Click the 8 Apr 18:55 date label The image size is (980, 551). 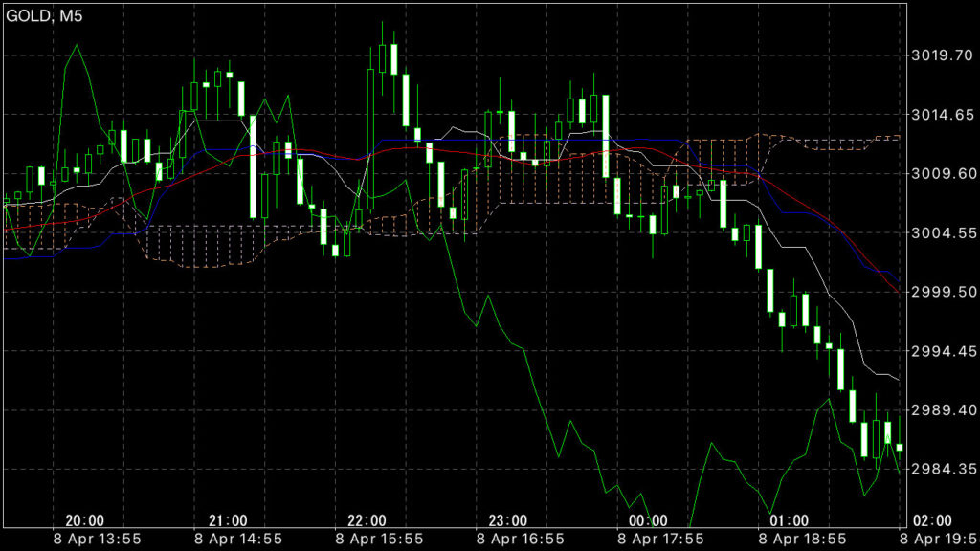802,539
